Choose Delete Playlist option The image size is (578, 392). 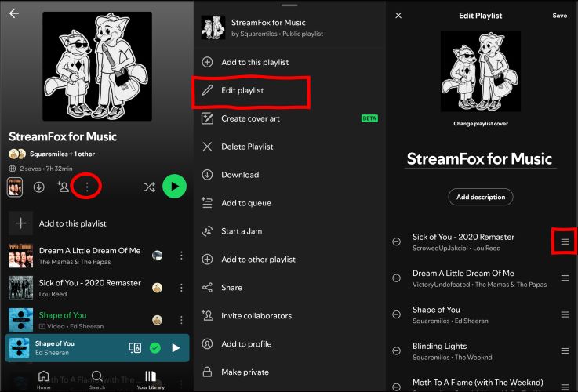pyautogui.click(x=289, y=147)
